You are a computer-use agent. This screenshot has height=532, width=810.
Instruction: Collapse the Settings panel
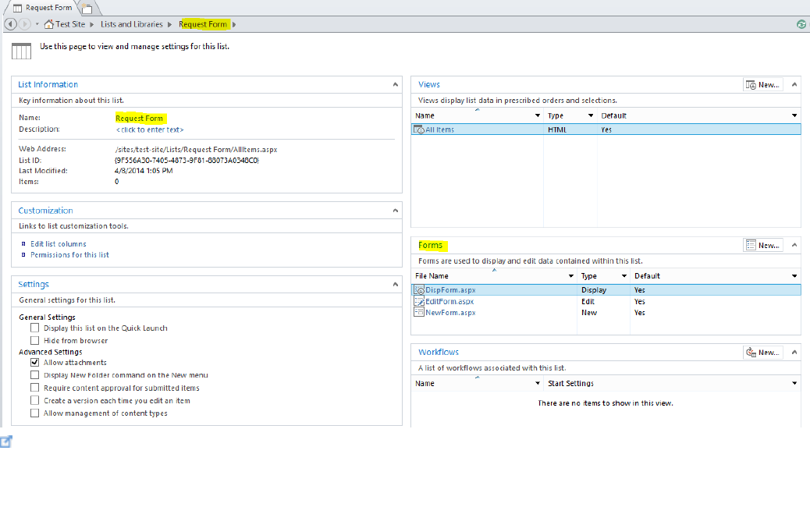click(395, 285)
